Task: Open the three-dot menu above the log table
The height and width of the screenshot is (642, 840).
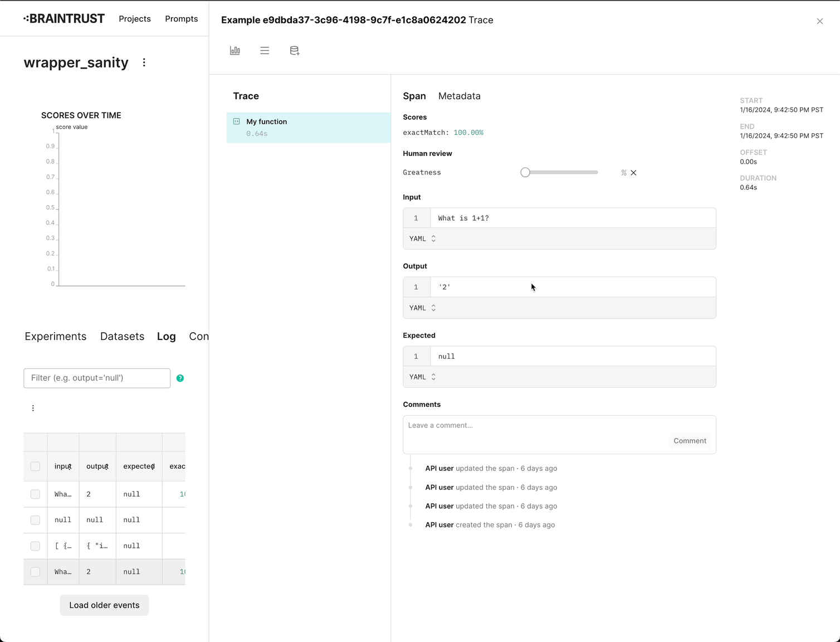Action: 33,408
